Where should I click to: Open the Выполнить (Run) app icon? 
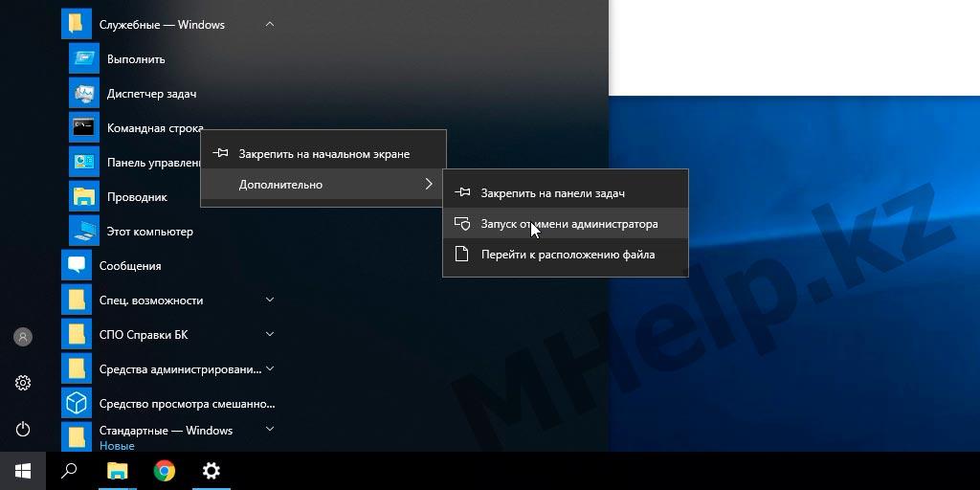click(84, 58)
